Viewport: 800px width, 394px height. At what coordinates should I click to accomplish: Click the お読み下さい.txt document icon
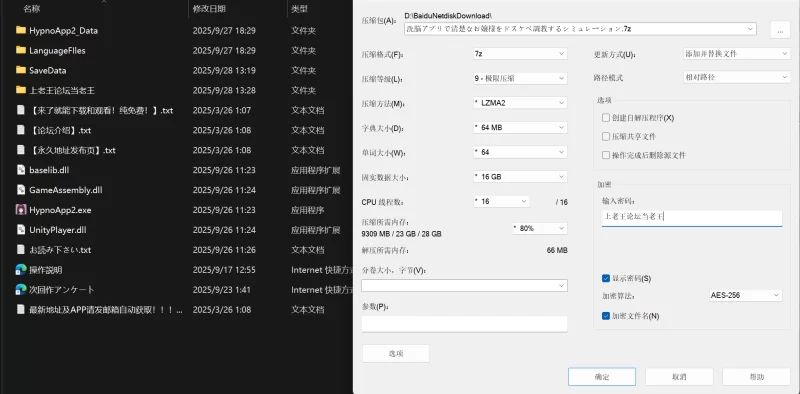pyautogui.click(x=21, y=250)
